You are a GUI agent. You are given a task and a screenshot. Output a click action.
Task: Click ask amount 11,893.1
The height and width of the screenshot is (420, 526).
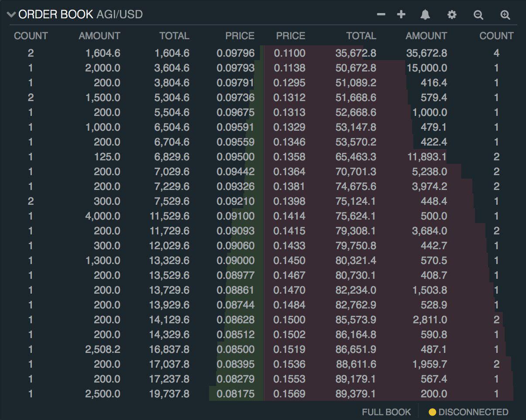click(427, 157)
